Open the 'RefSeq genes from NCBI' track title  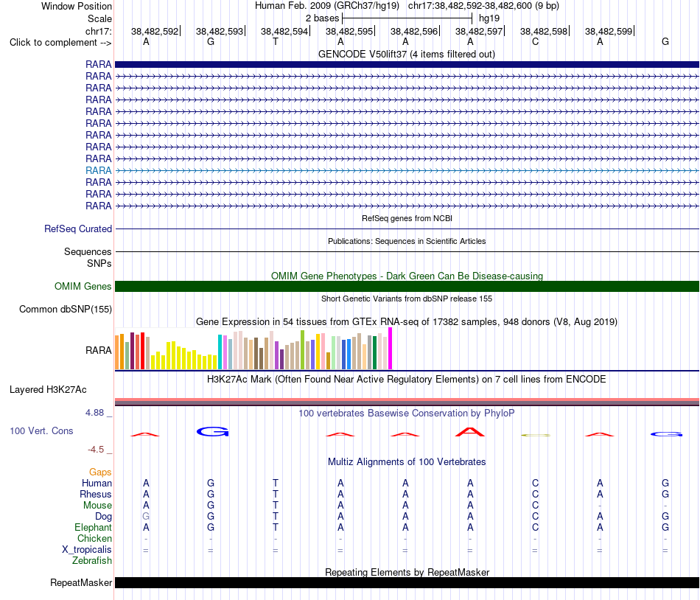407,218
